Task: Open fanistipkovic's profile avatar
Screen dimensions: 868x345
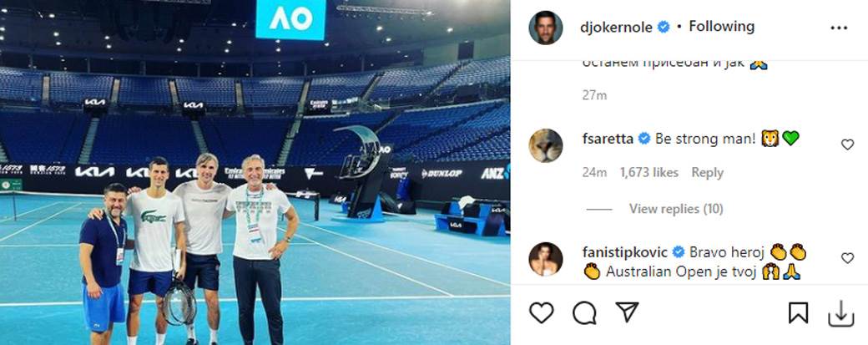Action: [x=546, y=259]
